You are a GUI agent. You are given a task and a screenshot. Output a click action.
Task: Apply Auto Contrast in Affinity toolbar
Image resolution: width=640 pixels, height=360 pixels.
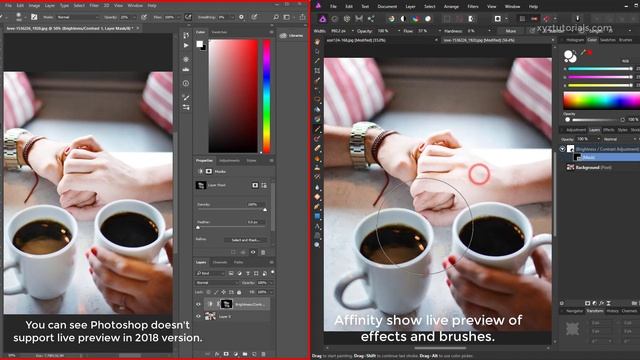click(x=403, y=19)
